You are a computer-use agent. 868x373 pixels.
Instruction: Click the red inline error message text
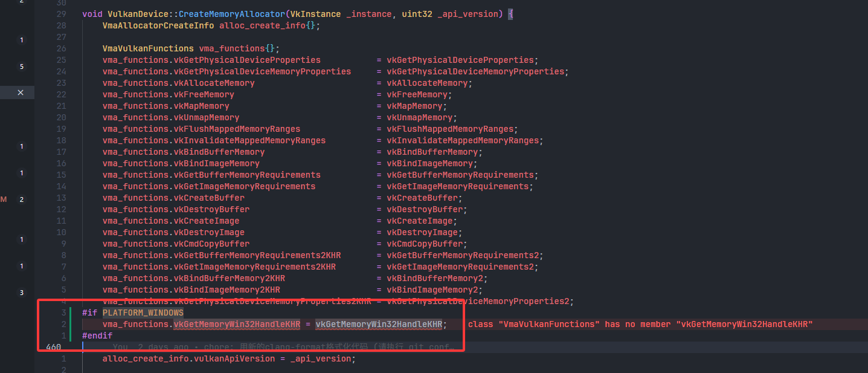(x=640, y=325)
